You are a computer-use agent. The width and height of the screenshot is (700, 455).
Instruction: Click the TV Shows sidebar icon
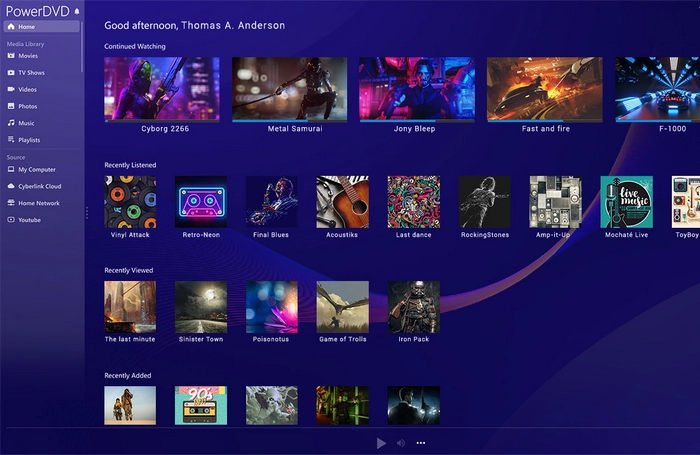click(11, 72)
